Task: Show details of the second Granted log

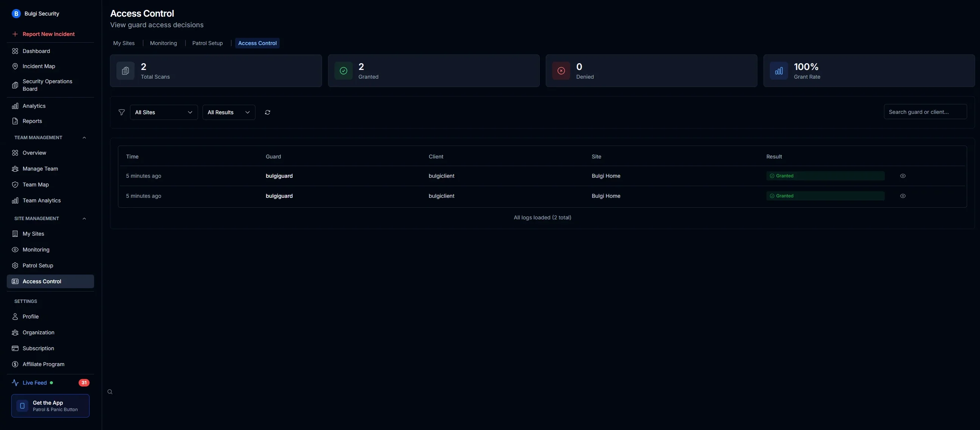Action: (x=903, y=196)
